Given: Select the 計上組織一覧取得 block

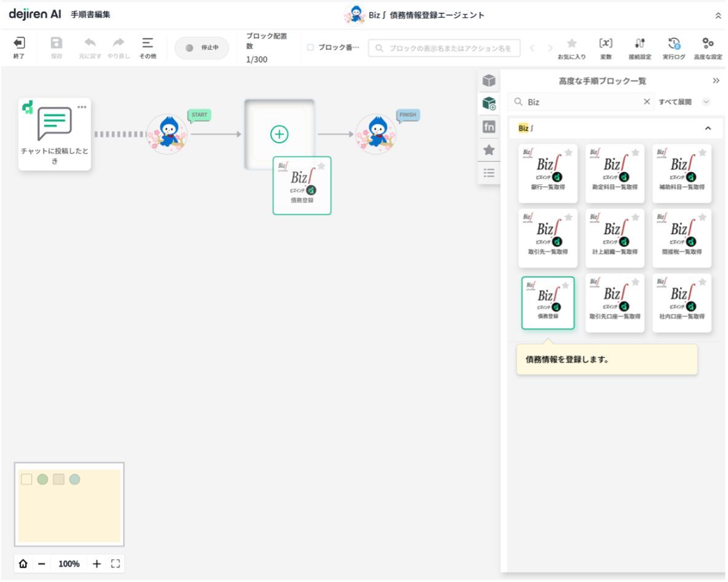Looking at the screenshot, I should tap(615, 238).
